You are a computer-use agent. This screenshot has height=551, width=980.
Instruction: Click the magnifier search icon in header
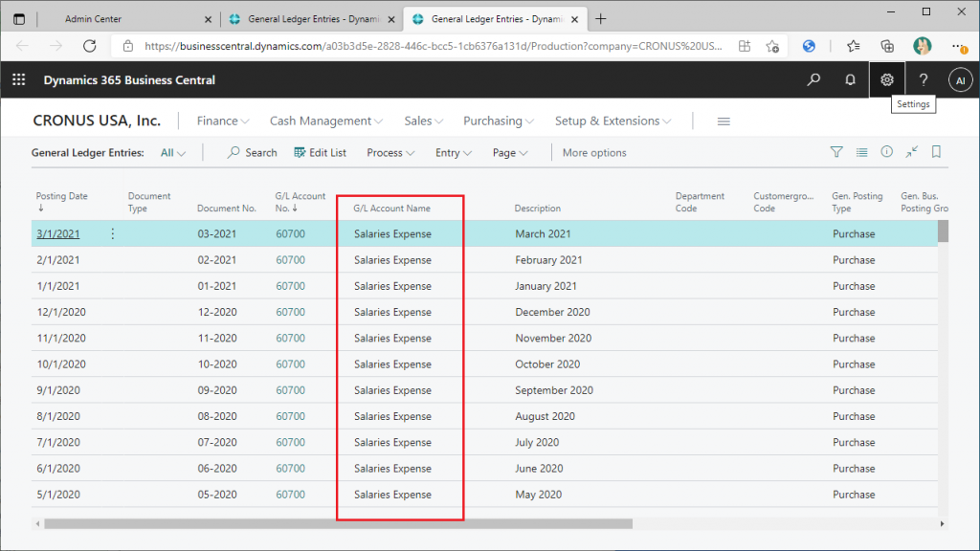[x=813, y=80]
